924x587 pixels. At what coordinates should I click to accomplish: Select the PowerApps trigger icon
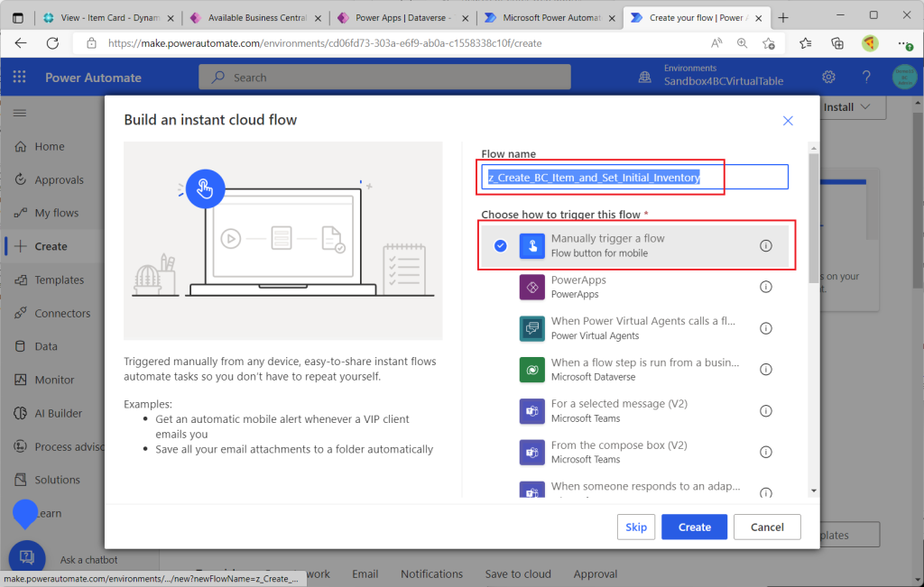(x=531, y=287)
